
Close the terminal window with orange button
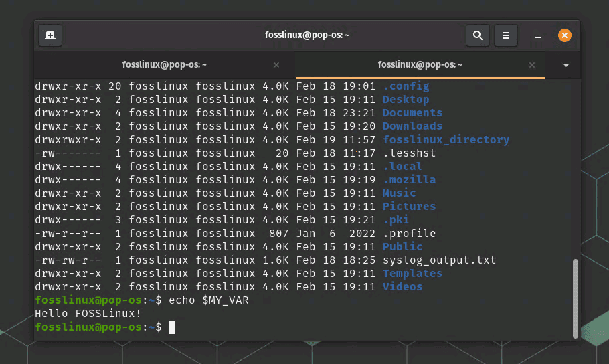pos(565,35)
